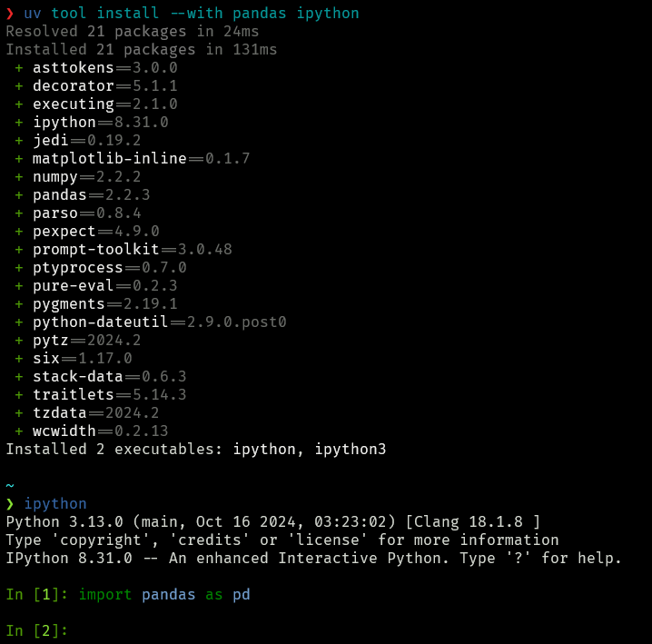
Task: Select the traitlets==5.14.3 package line
Action: 101,395
